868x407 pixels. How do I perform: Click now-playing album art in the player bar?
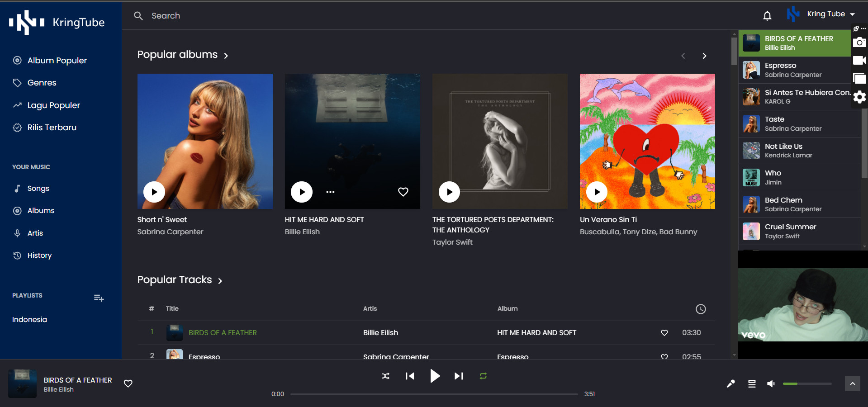tap(22, 383)
